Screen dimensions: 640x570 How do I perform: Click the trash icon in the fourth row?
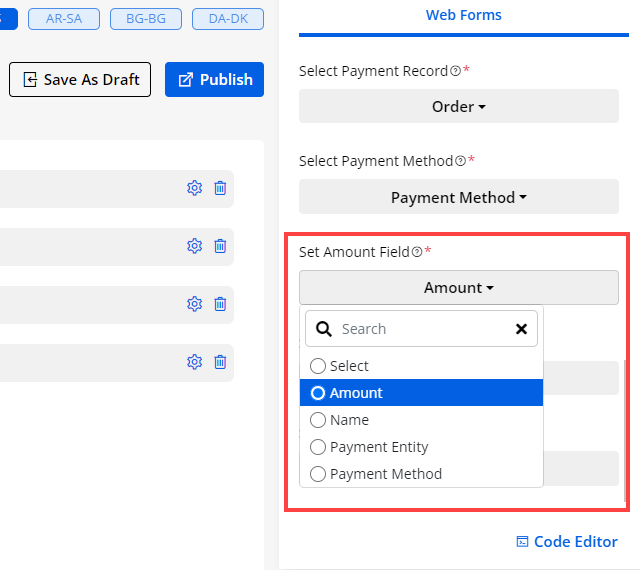(x=220, y=362)
